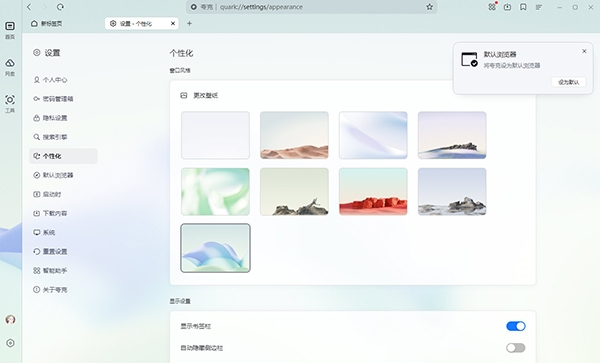
Task: Choose the dark rock on blue wallpaper
Action: pos(452,135)
